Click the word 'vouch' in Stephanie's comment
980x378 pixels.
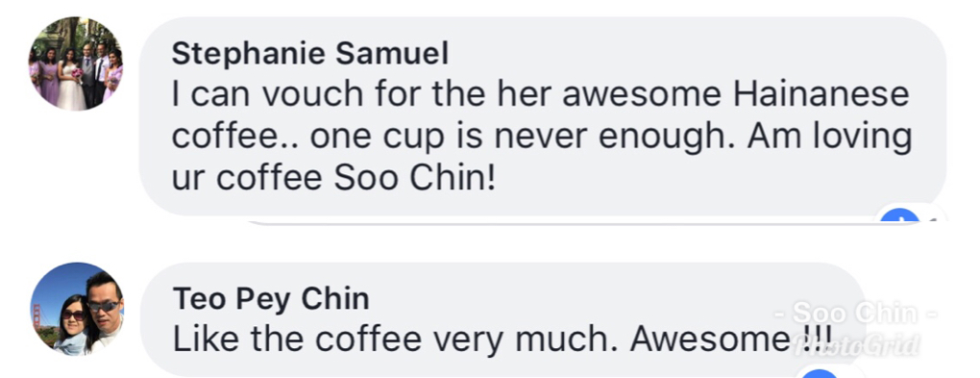pyautogui.click(x=312, y=95)
